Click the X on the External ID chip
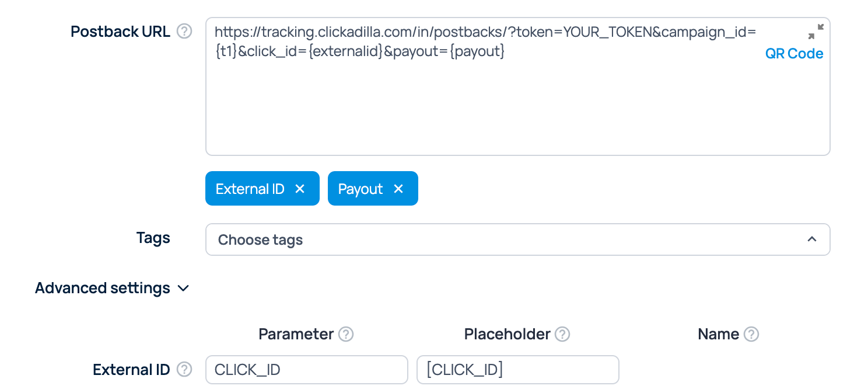Screen dimensions: 868x389 click(300, 188)
